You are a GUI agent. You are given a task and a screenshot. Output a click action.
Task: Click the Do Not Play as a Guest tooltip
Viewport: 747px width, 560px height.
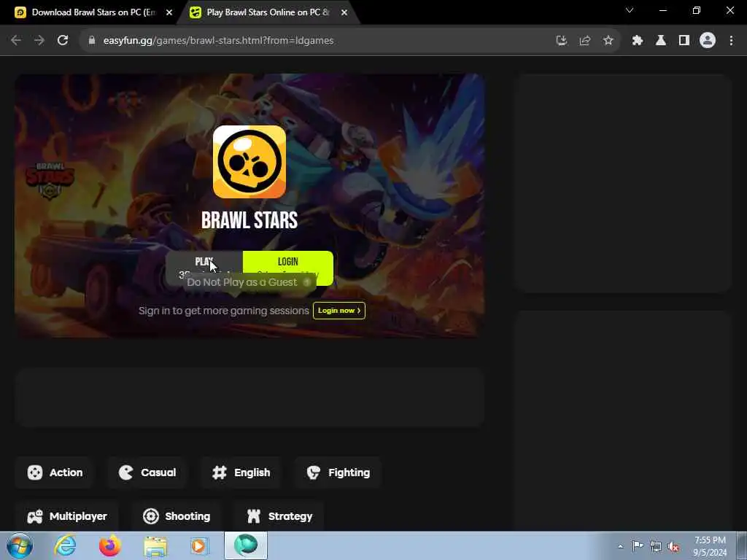pos(249,282)
